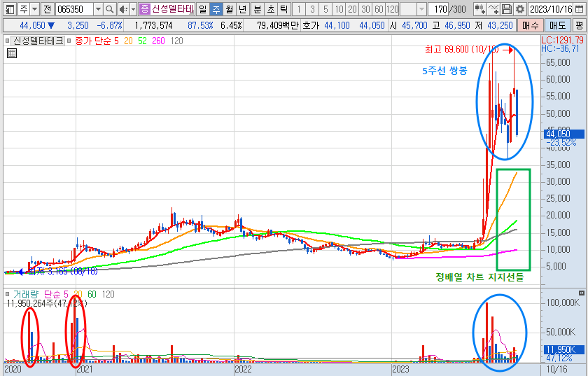
Task: Click the 2022 year label on time axis
Action: 243,369
